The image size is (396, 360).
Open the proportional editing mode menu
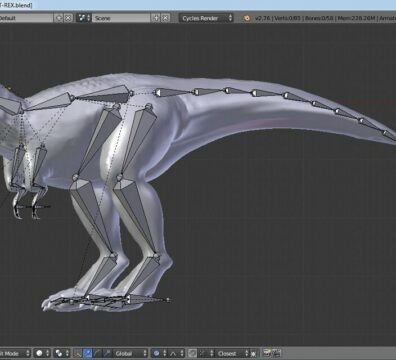(160, 353)
